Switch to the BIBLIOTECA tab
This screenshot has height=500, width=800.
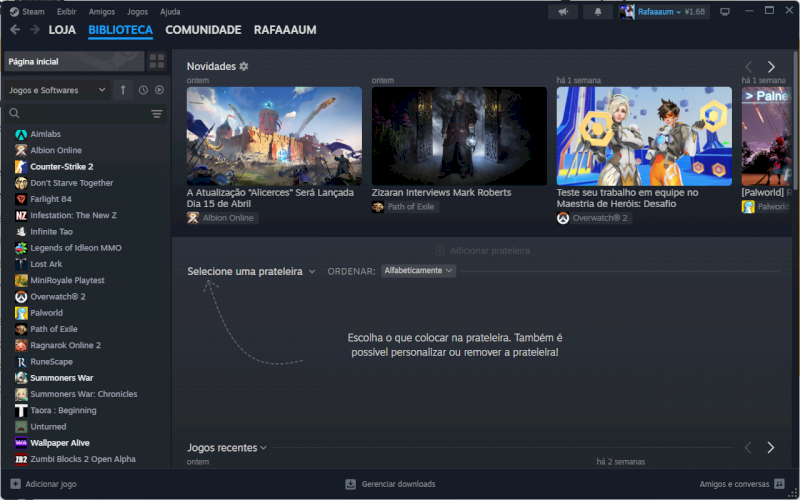tap(120, 30)
